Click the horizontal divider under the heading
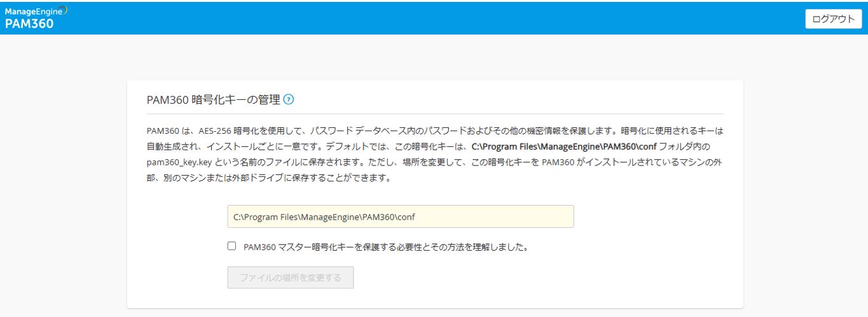This screenshot has width=868, height=317. click(435, 113)
